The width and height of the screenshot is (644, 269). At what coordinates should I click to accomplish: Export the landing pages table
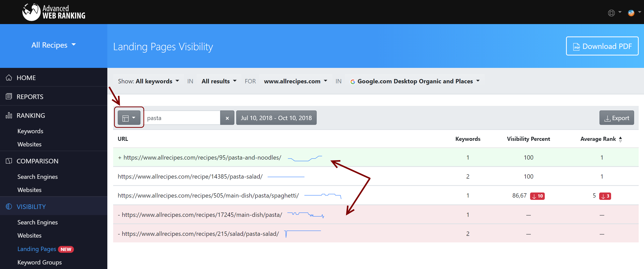point(617,118)
